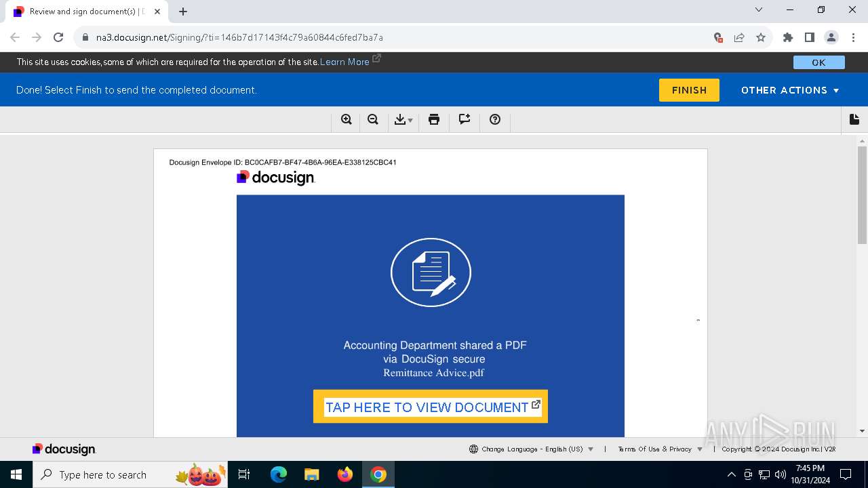Screen dimensions: 868x488
Task: Click the Comments icon in toolbar
Action: click(x=465, y=119)
